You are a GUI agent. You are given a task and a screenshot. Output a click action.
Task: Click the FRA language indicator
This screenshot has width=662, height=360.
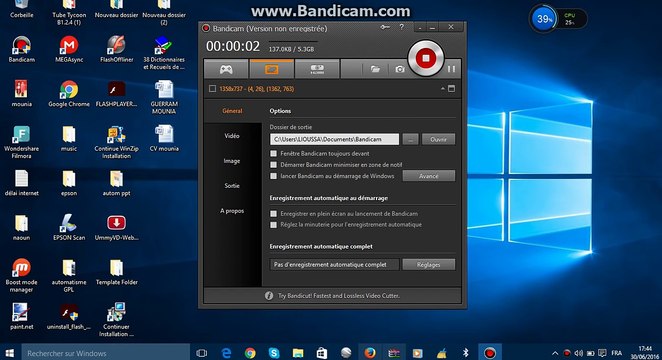coord(617,353)
